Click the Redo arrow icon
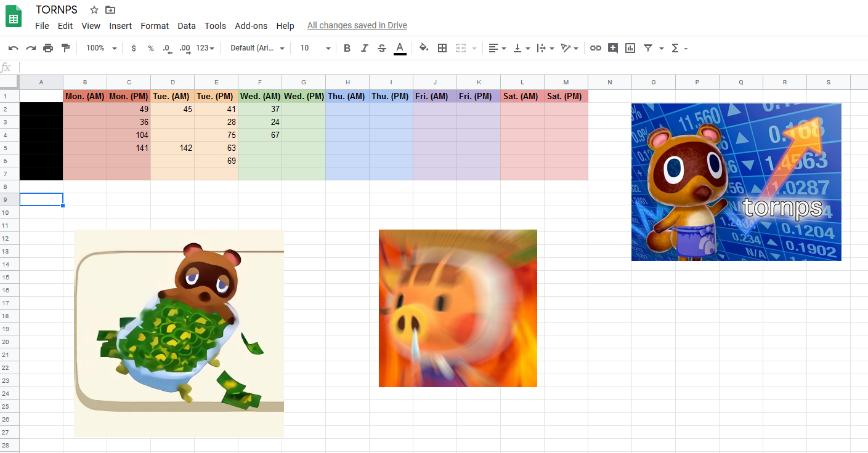Viewport: 868px width, 453px height. [x=31, y=48]
